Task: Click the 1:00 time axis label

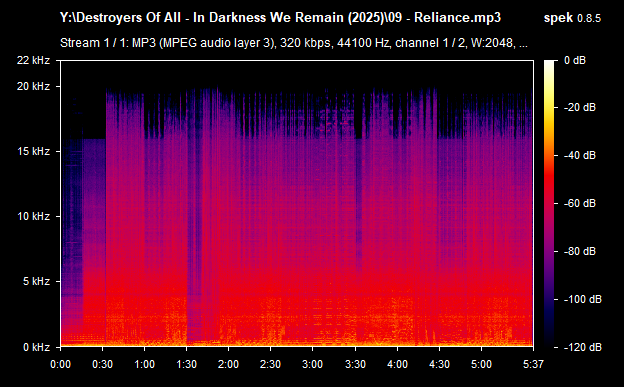Action: (144, 364)
